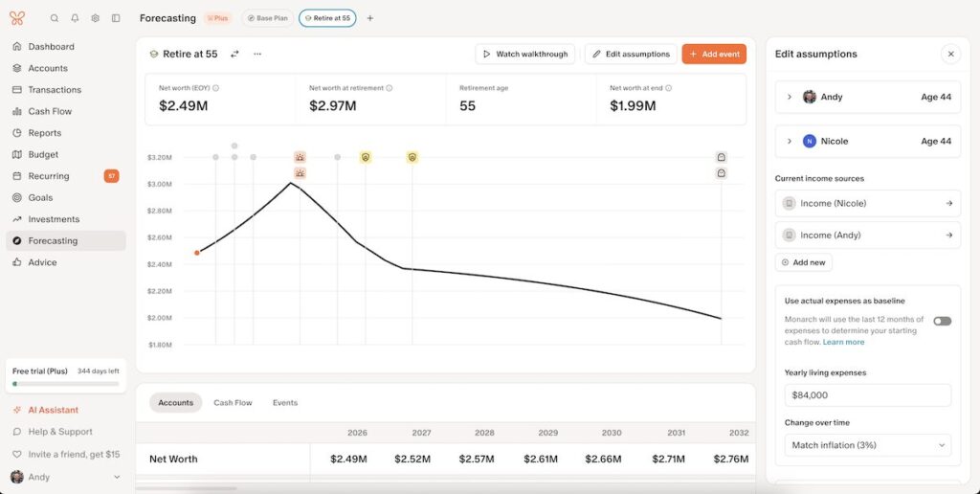The height and width of the screenshot is (494, 980).
Task: Click the $2.49M value under 2026
Action: pos(348,459)
